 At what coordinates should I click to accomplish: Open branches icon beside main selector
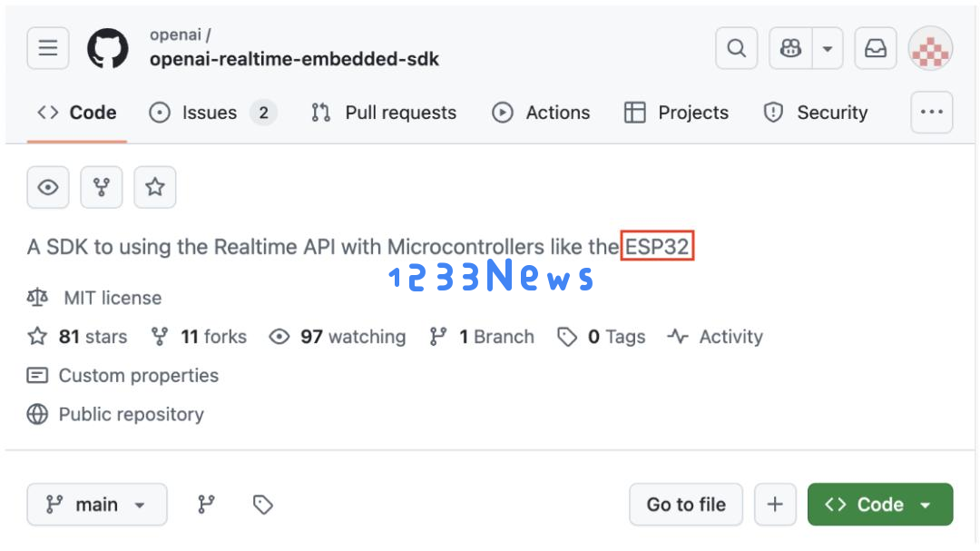(206, 504)
